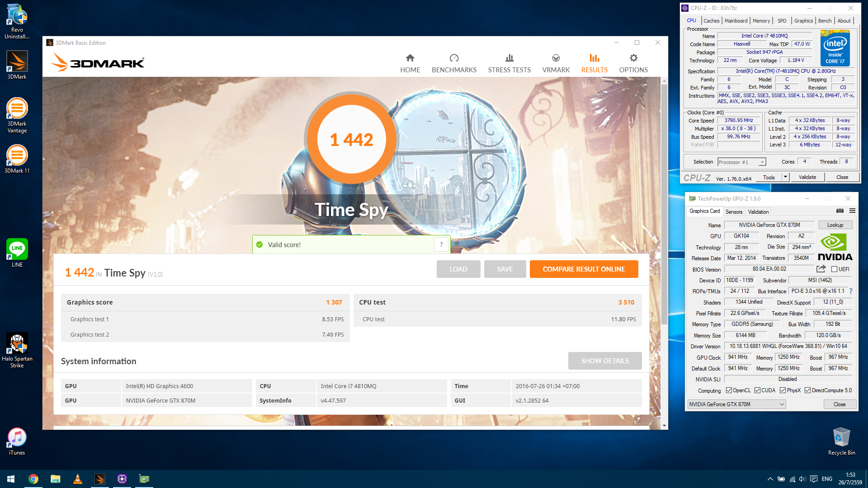The image size is (868, 488).
Task: Open the Benchmarks gauge icon
Action: point(454,58)
